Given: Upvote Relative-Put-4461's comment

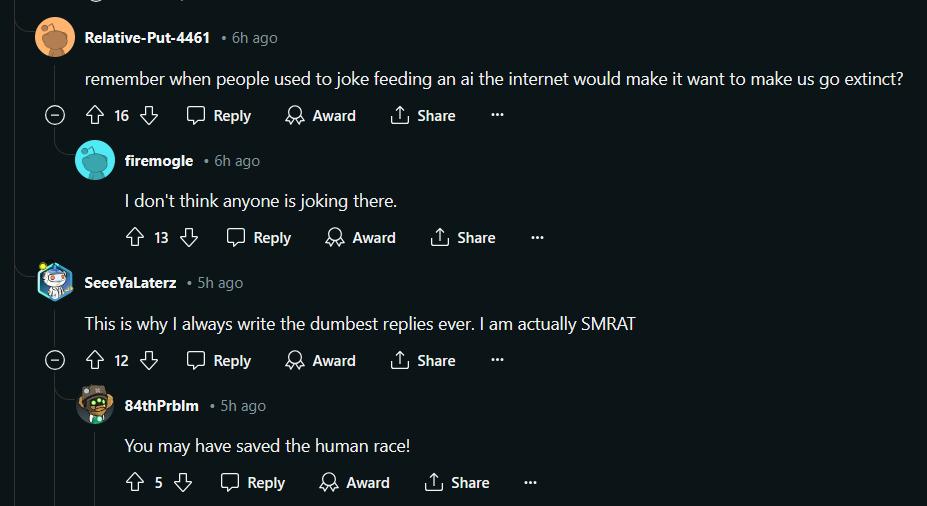Looking at the screenshot, I should click(95, 115).
